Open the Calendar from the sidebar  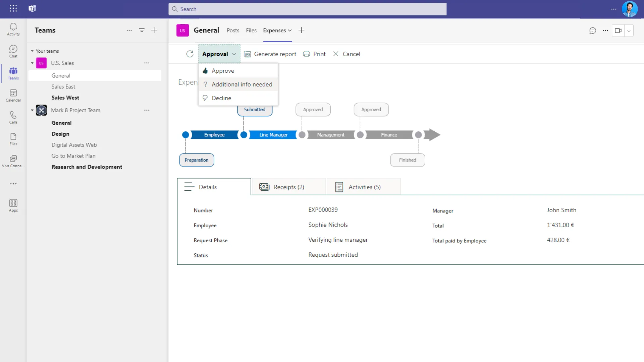click(13, 96)
